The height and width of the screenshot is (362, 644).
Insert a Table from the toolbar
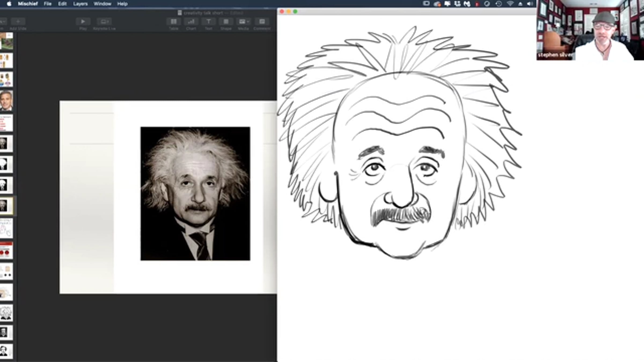(174, 21)
